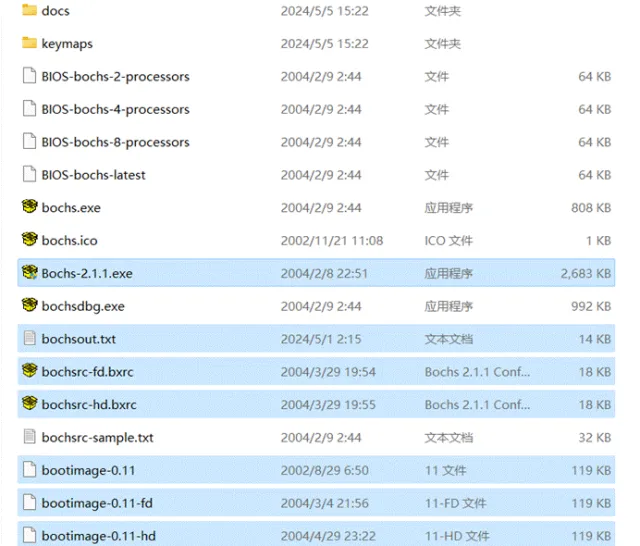Click the date 2004/4/29 23:22

328,536
